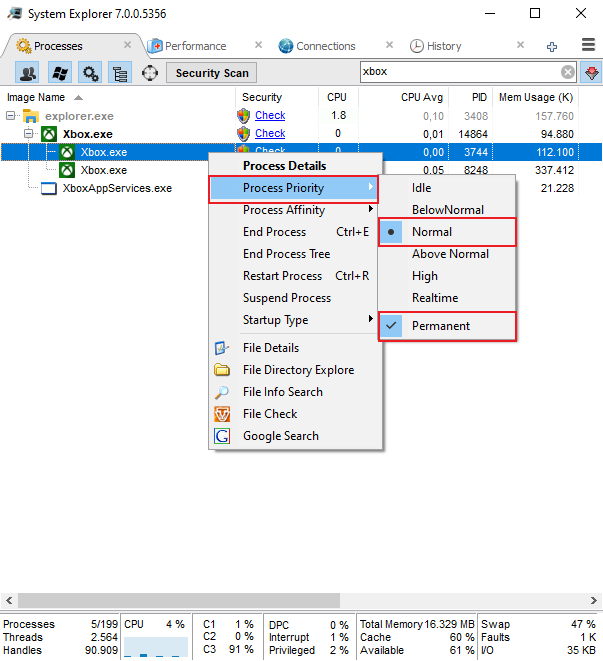Image resolution: width=603 pixels, height=661 pixels.
Task: Select the find window crosshair tool
Action: [x=150, y=73]
